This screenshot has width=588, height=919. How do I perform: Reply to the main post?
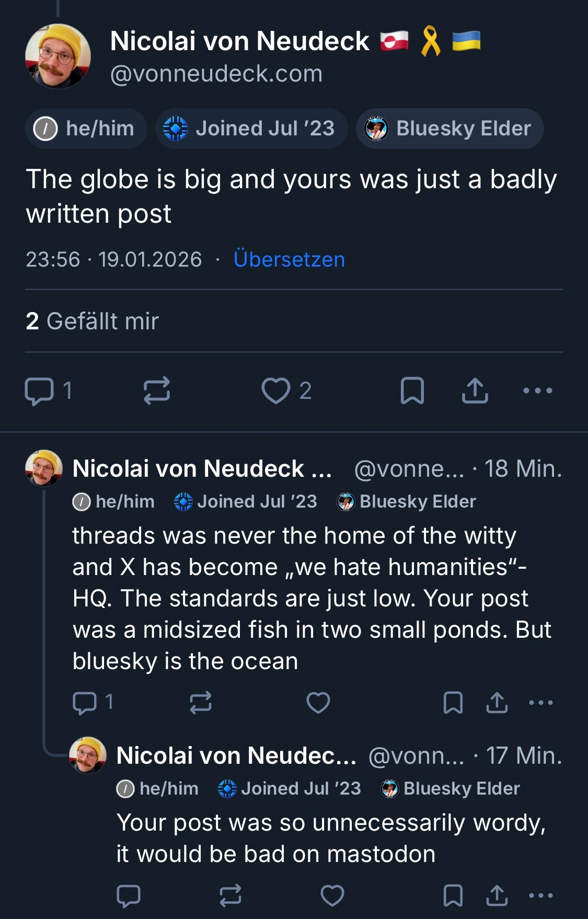click(x=40, y=391)
